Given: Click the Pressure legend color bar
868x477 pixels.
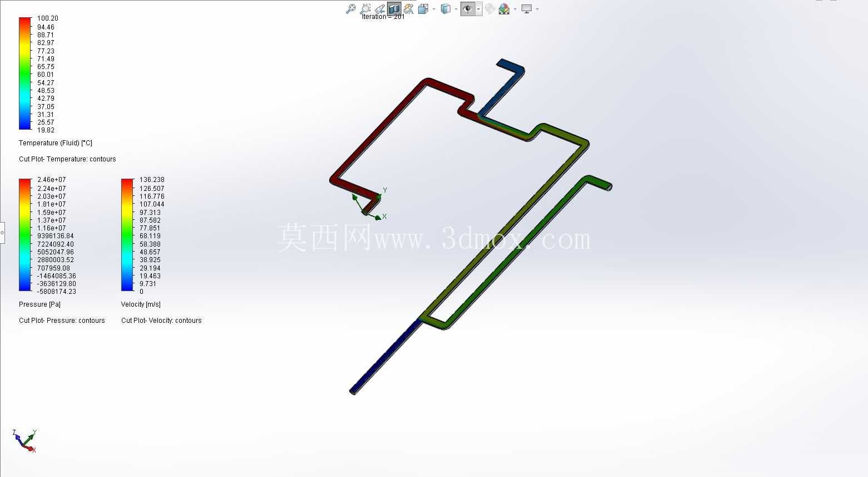Looking at the screenshot, I should click(x=25, y=235).
